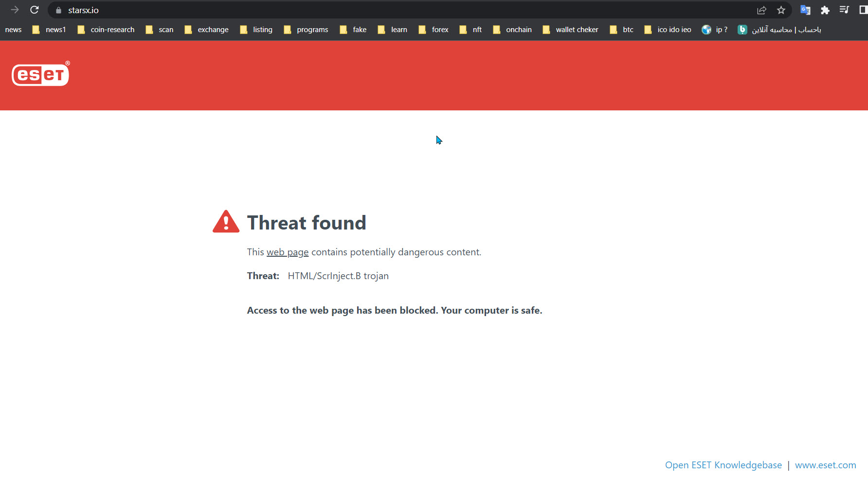Open the exchange bookmark folder
The image size is (868, 478).
coord(206,30)
